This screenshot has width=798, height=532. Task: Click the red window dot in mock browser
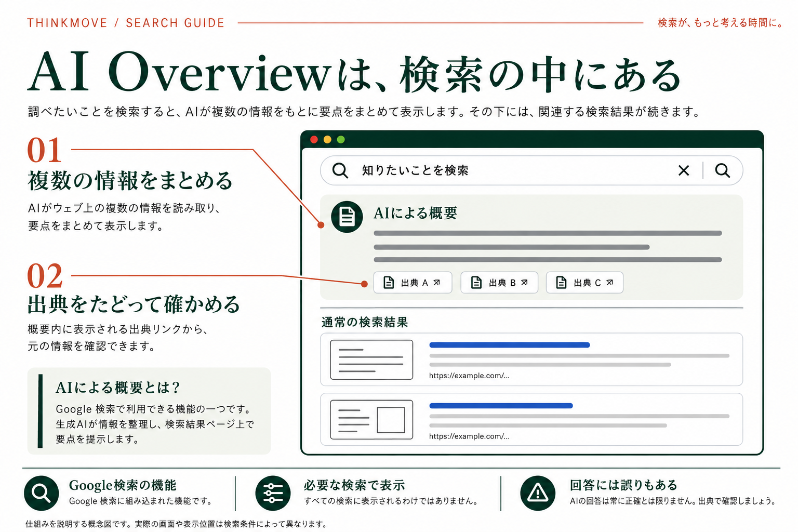(314, 139)
